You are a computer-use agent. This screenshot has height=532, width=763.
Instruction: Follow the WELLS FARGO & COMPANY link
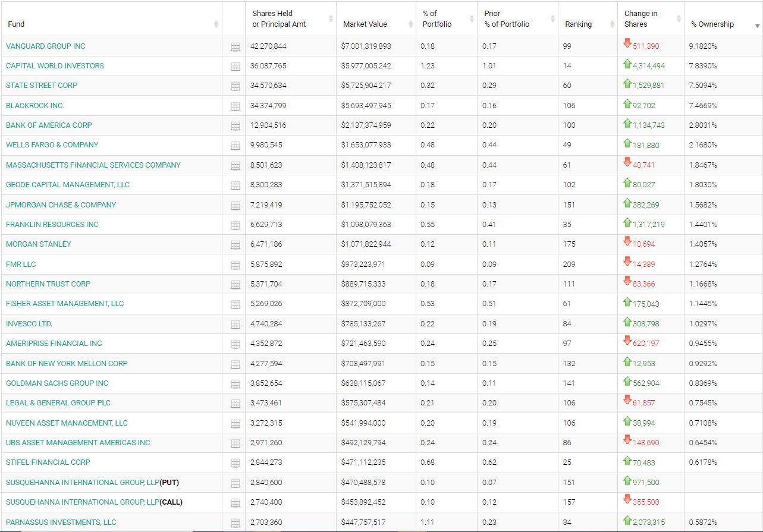[52, 144]
